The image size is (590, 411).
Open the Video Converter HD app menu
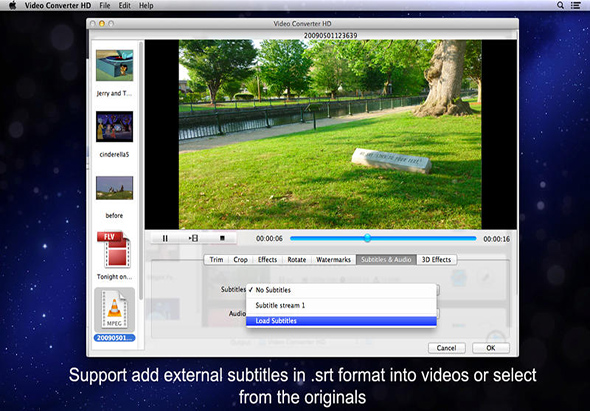point(58,5)
